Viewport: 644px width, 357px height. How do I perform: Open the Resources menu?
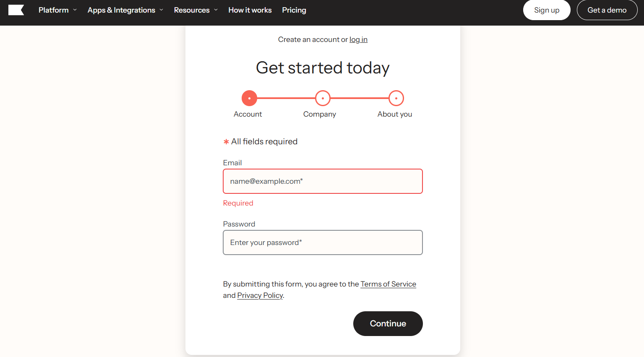pos(191,10)
